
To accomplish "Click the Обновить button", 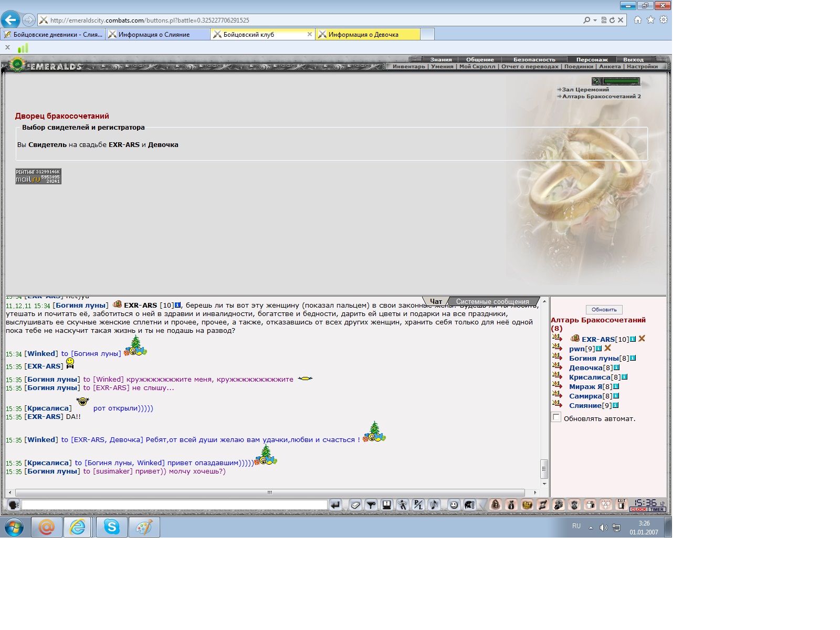I will pyautogui.click(x=604, y=310).
